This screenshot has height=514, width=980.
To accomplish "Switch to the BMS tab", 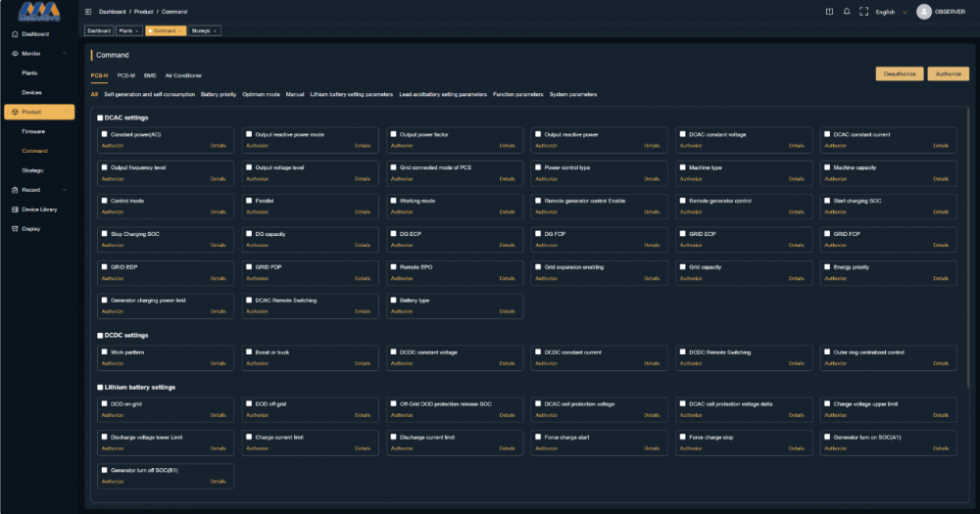I will click(150, 75).
